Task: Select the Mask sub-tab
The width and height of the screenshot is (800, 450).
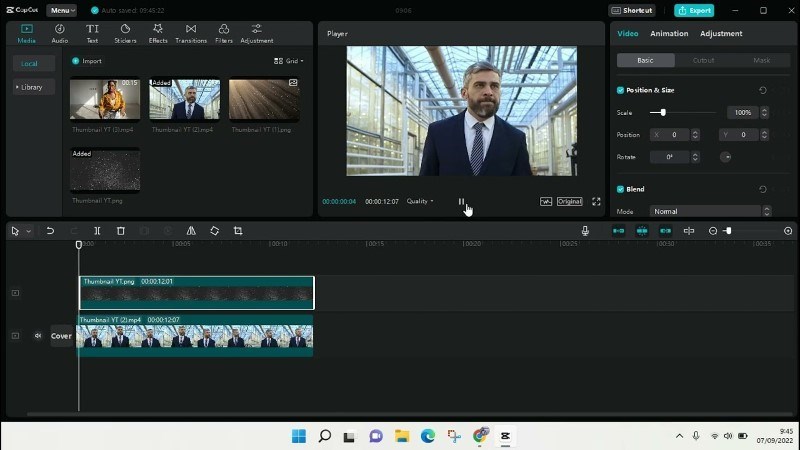Action: pyautogui.click(x=761, y=60)
